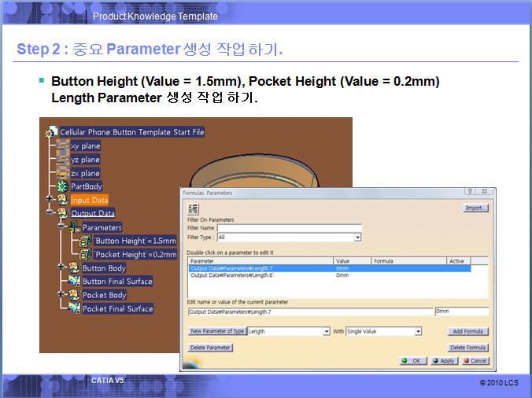The height and width of the screenshot is (398, 532).
Task: Click the Button Final Surface icon
Action: tap(74, 282)
